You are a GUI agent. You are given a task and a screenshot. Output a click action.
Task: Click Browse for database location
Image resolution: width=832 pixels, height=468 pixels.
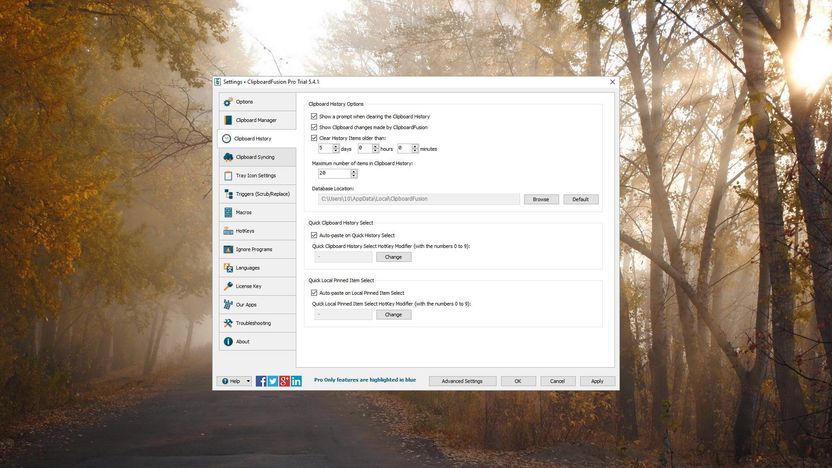[x=541, y=200]
